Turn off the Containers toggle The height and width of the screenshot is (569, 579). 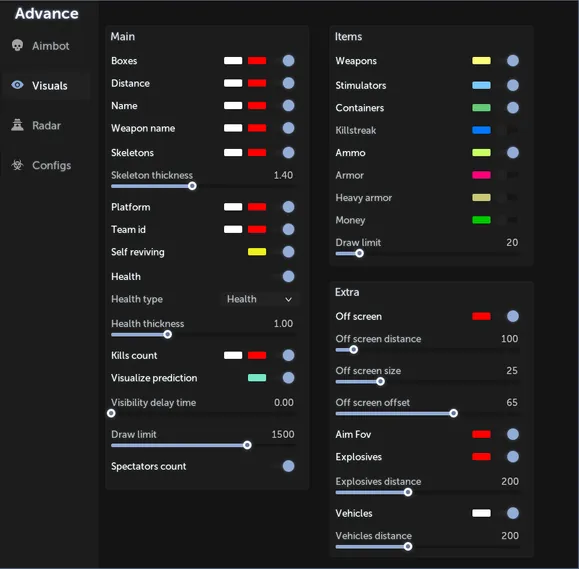click(x=510, y=108)
